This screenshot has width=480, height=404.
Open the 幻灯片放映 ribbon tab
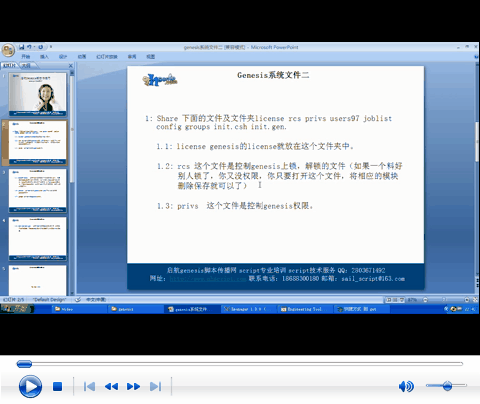[x=107, y=57]
